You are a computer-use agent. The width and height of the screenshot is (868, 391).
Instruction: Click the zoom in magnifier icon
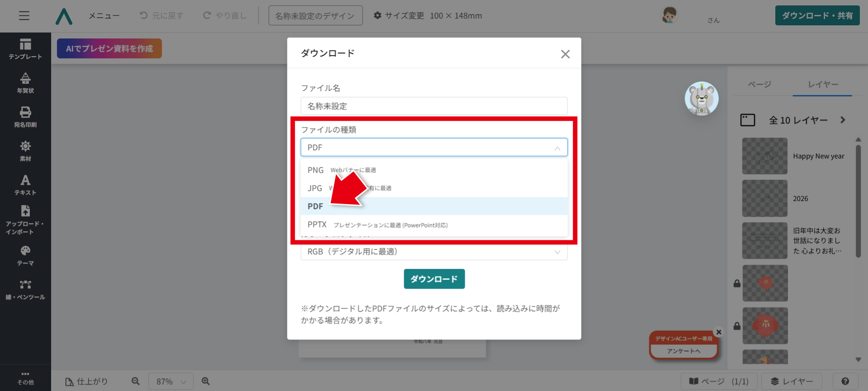point(206,381)
